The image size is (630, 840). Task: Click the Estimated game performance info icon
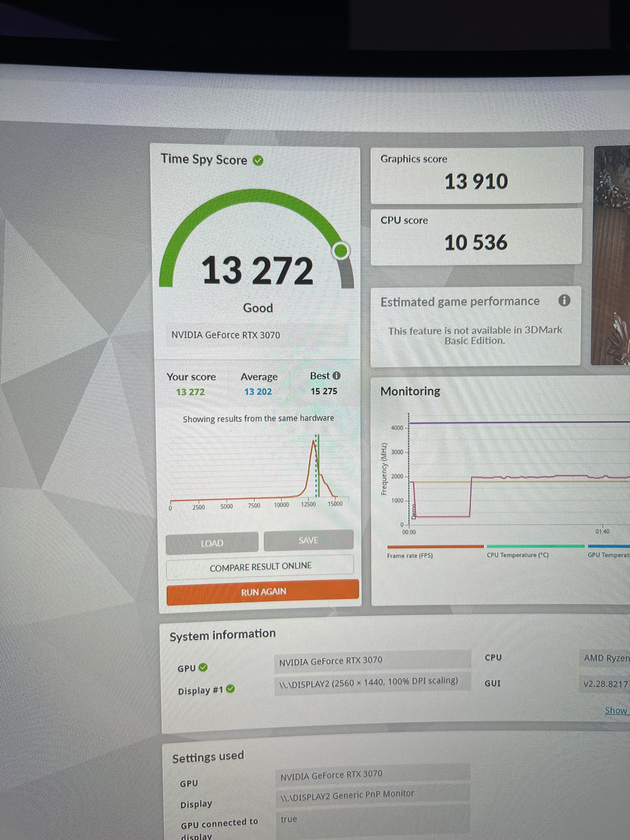click(564, 300)
